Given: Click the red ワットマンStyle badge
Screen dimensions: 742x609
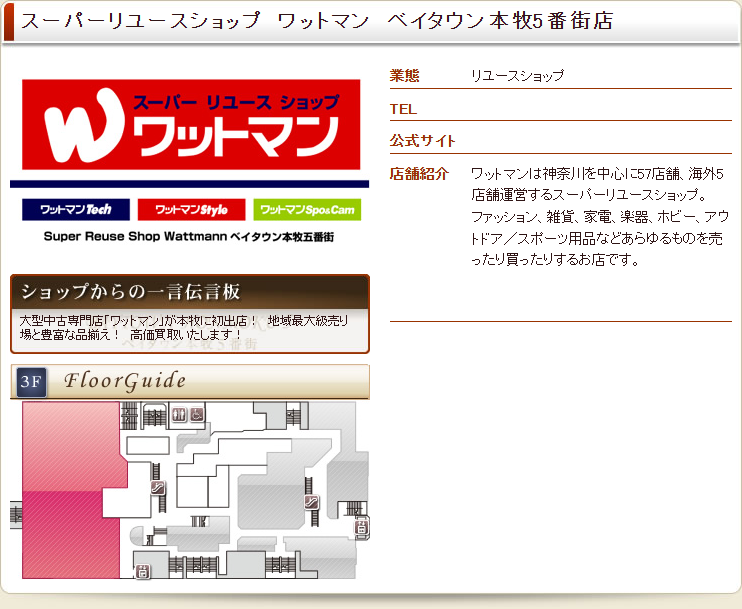Looking at the screenshot, I should coord(191,210).
